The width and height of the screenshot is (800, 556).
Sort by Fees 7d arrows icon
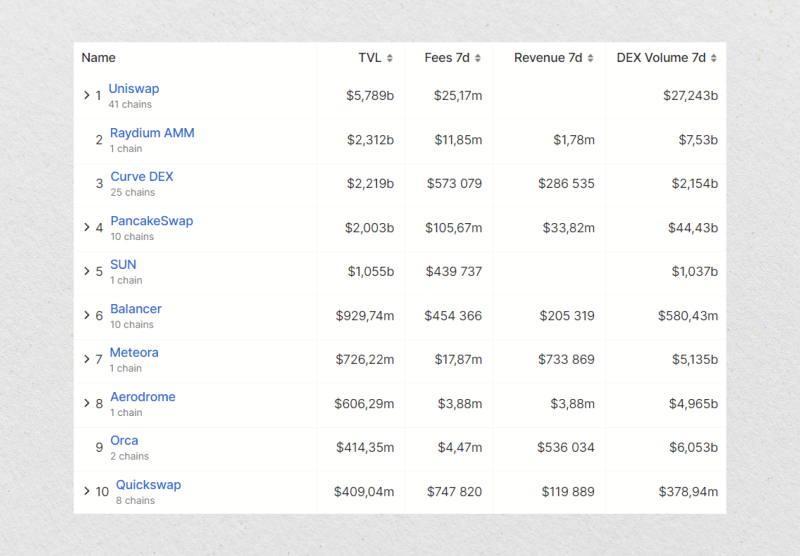(x=478, y=58)
